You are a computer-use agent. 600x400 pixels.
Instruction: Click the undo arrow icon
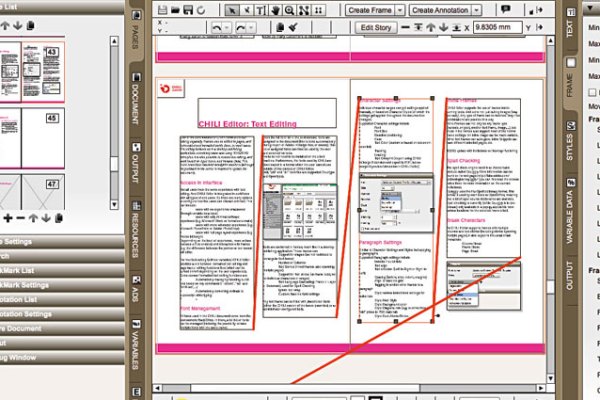tap(217, 28)
